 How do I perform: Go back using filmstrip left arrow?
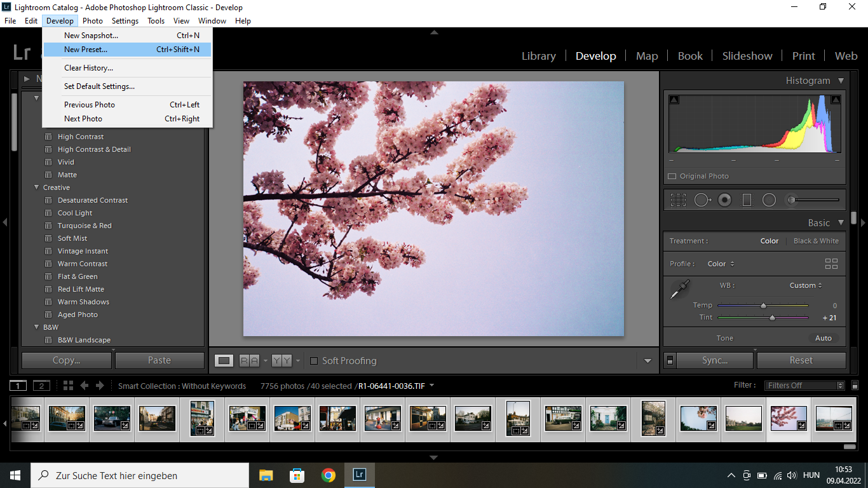tap(84, 386)
